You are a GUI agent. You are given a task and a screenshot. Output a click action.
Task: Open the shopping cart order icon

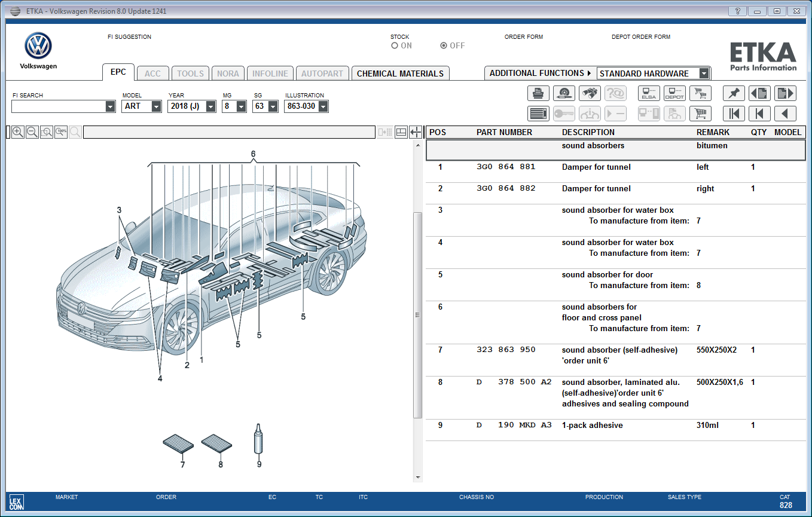(x=700, y=114)
